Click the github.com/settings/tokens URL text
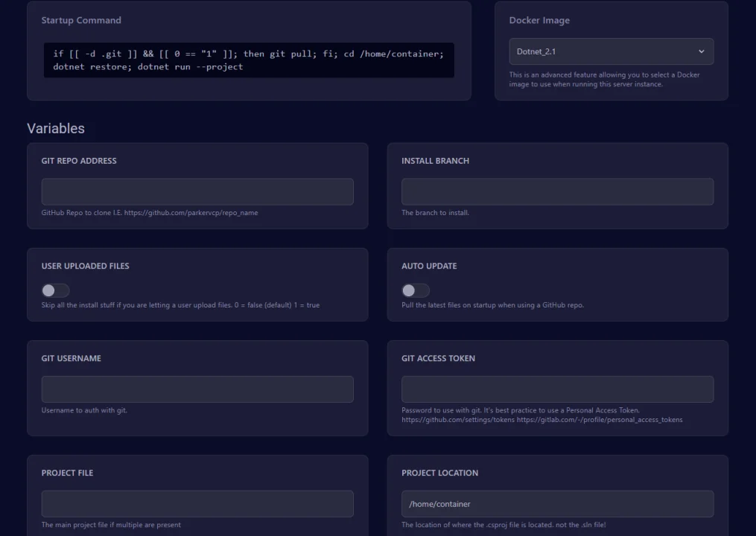Image resolution: width=756 pixels, height=536 pixels. pyautogui.click(x=458, y=420)
